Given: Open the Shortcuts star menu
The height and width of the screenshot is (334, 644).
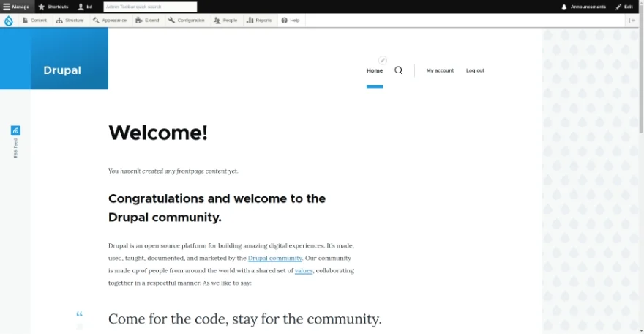Looking at the screenshot, I should pos(53,7).
